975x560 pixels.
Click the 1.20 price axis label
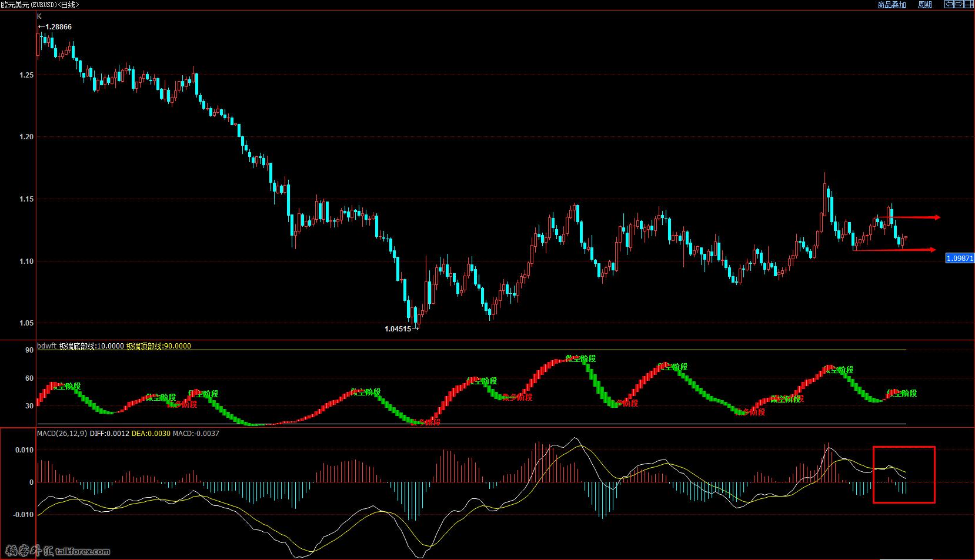[26, 137]
